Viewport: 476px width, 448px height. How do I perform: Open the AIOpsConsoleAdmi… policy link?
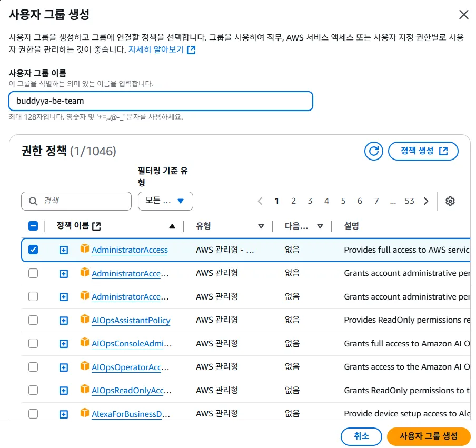pyautogui.click(x=132, y=344)
